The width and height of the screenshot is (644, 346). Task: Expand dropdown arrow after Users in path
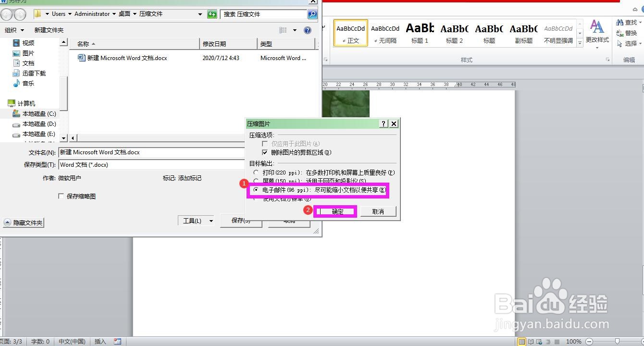click(70, 14)
